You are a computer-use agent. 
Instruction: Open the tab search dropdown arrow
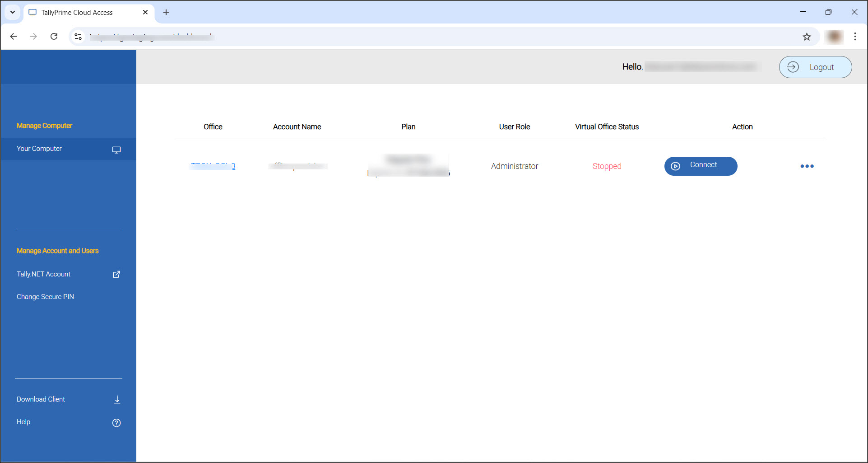coord(12,12)
